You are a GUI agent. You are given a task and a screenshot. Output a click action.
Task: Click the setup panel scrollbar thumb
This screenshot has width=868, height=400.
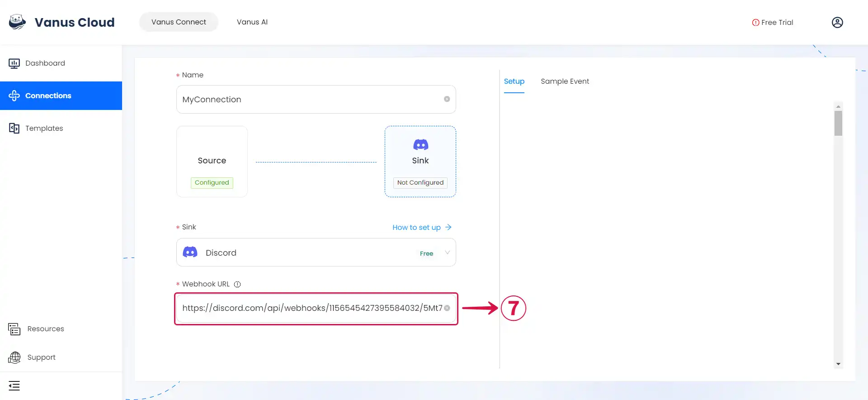tap(838, 123)
